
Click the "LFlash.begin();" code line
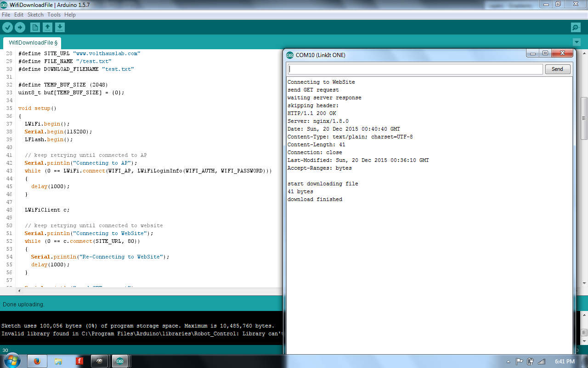point(49,139)
